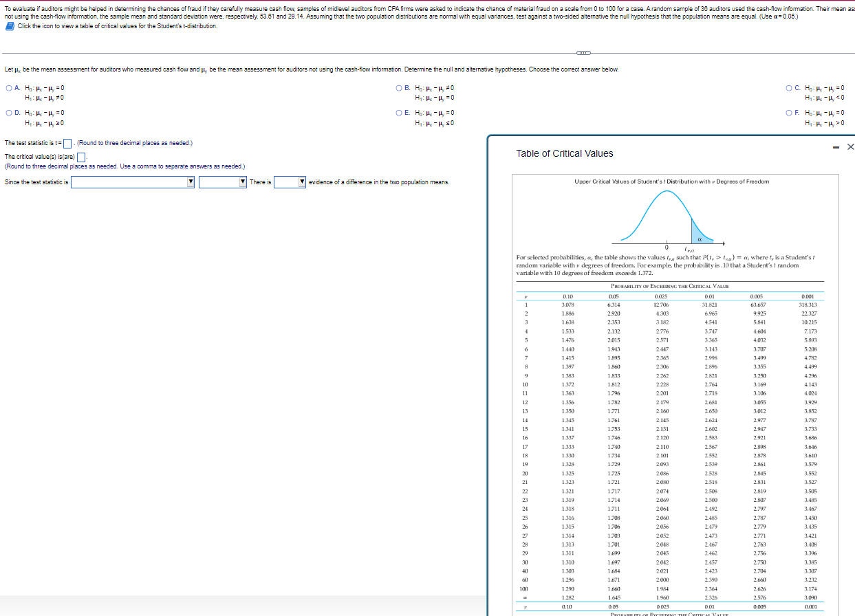Click table value 6.314
Screen dimensions: 855x616
coord(614,305)
